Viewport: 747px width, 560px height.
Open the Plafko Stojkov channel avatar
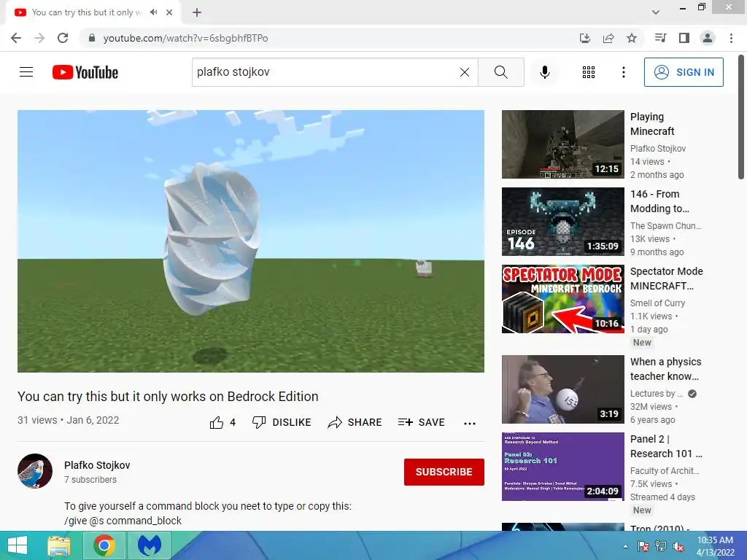tap(35, 471)
